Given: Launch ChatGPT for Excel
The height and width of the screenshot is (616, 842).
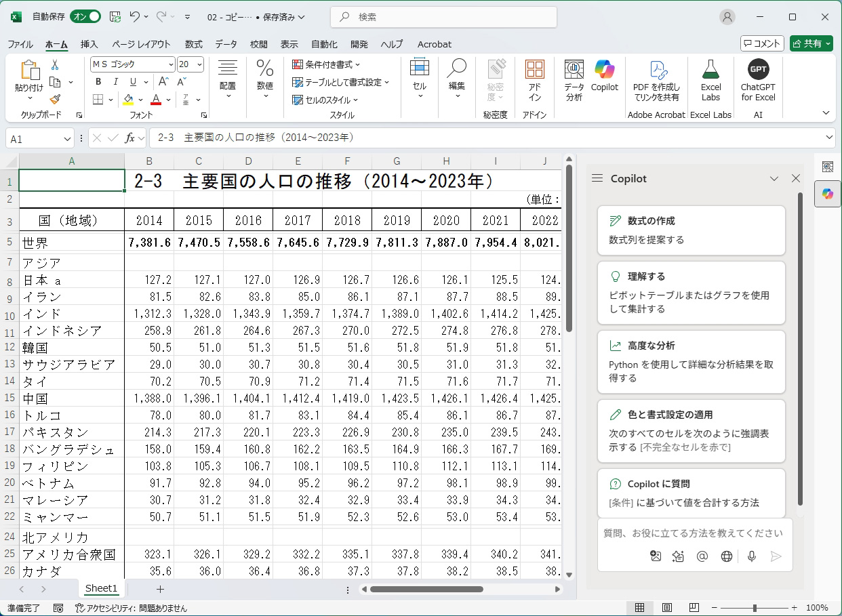Looking at the screenshot, I should 757,79.
